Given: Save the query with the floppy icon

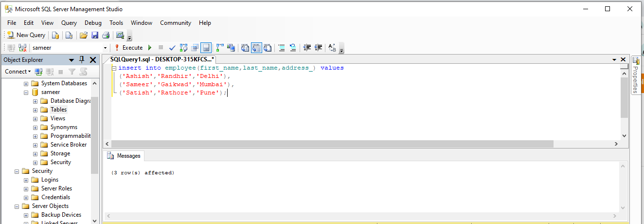Looking at the screenshot, I should point(95,35).
